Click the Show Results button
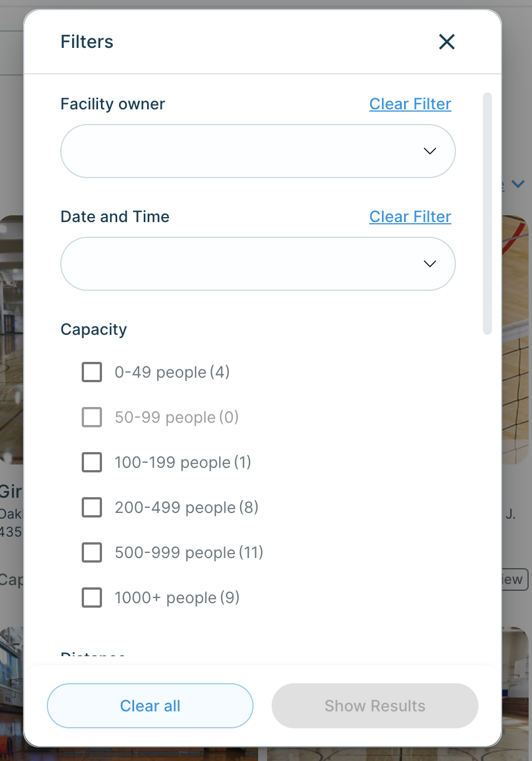 (375, 706)
